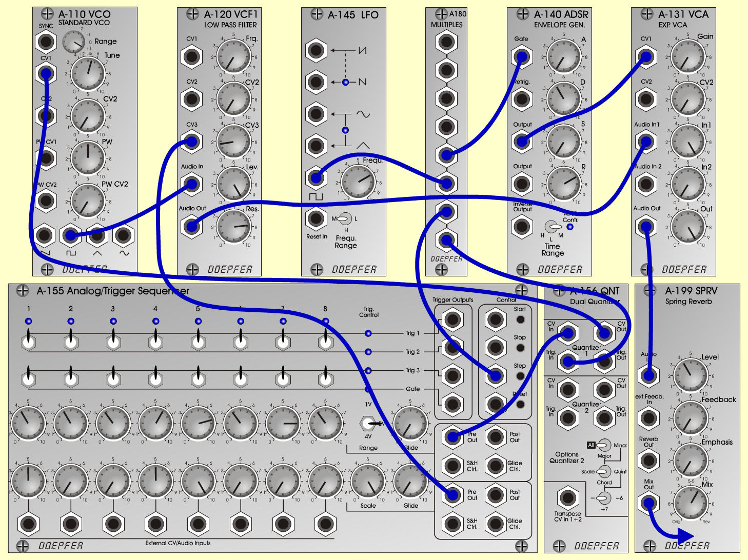
Task: Toggle the Frequ. Range switch on the A-145 LFO
Action: click(x=345, y=219)
